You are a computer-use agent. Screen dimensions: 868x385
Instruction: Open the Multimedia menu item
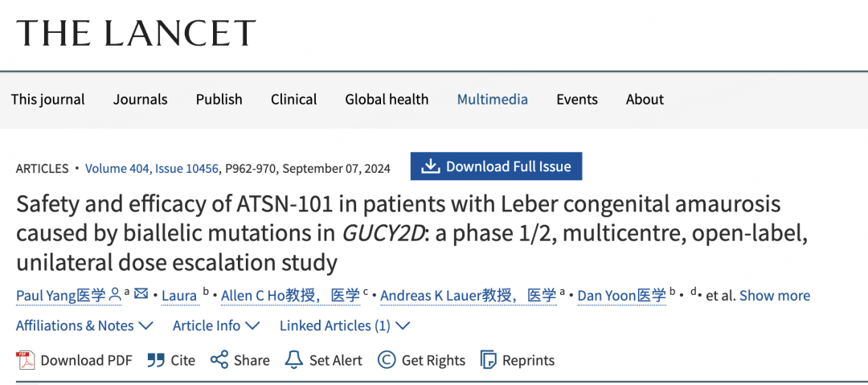pyautogui.click(x=492, y=100)
